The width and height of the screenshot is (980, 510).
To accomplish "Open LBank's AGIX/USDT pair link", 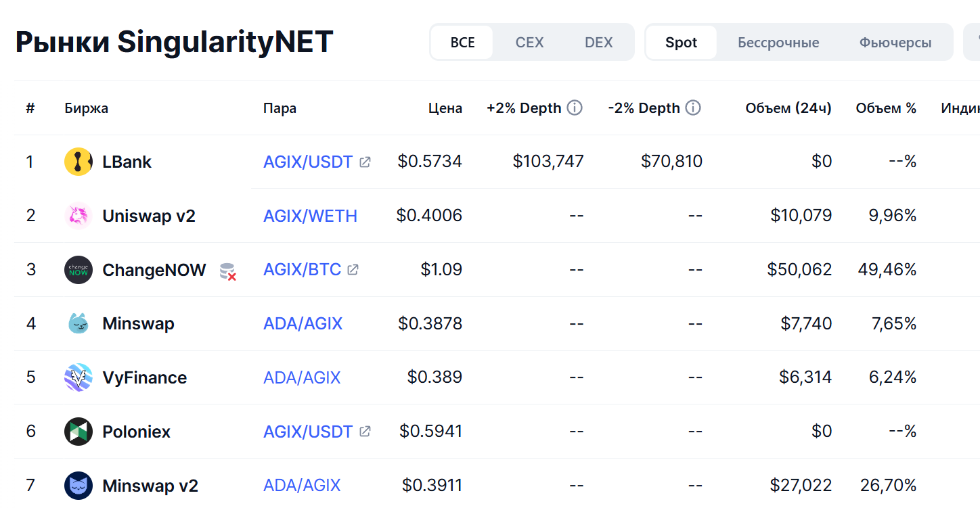I will pos(308,162).
